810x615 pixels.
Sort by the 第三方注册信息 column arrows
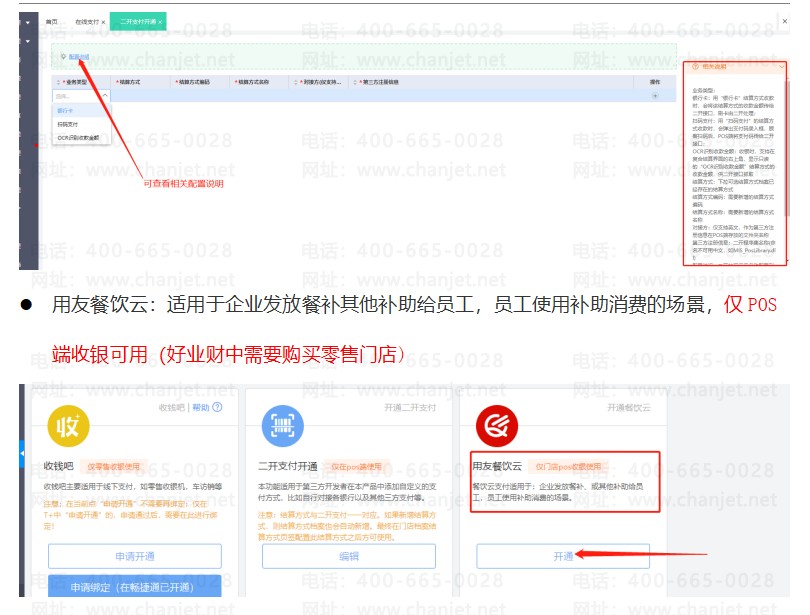(x=355, y=82)
